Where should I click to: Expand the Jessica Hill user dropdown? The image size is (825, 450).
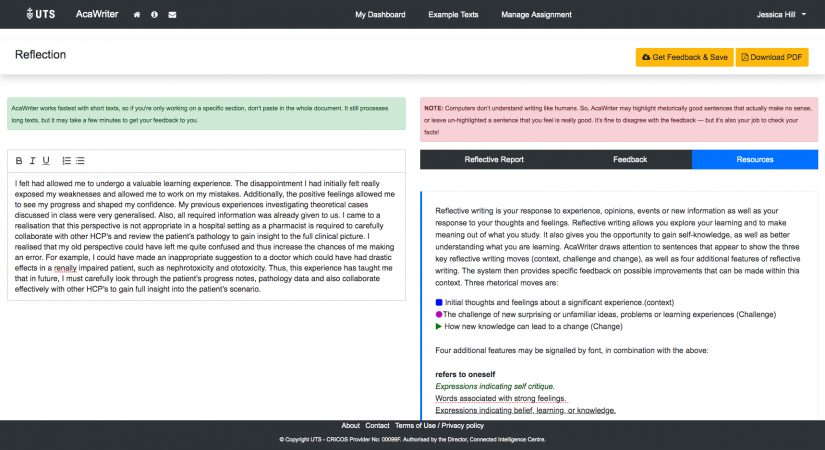[x=781, y=15]
